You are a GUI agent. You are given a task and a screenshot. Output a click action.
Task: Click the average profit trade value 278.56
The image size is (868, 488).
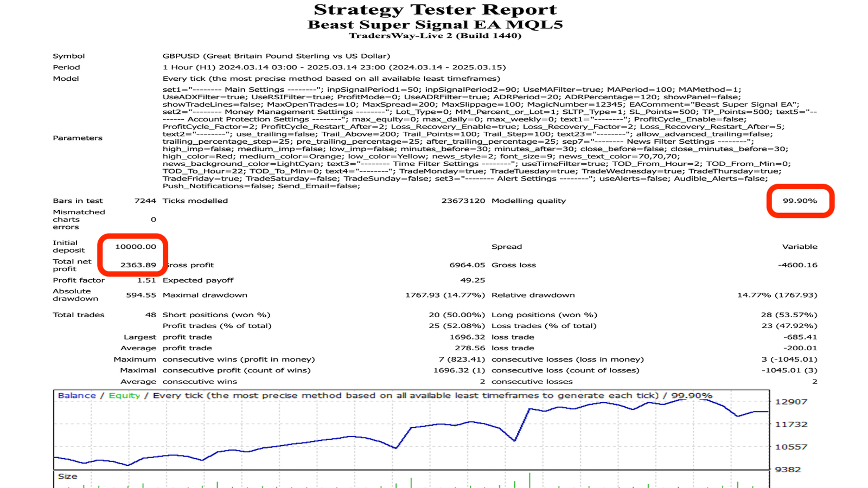tap(470, 348)
